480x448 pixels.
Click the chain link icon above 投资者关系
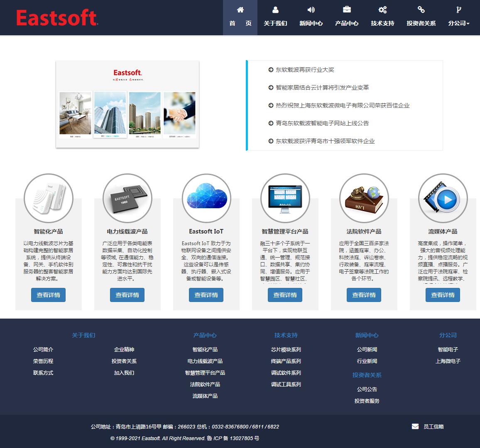pos(421,10)
